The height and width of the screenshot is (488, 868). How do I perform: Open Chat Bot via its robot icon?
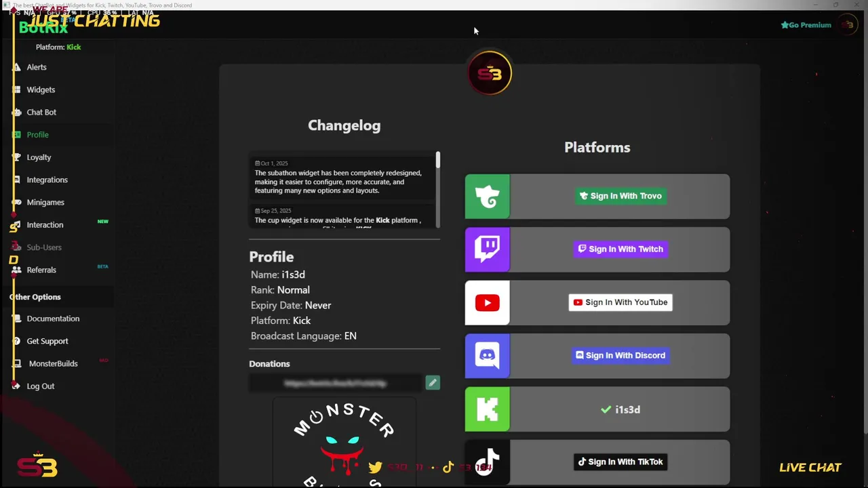(x=17, y=112)
